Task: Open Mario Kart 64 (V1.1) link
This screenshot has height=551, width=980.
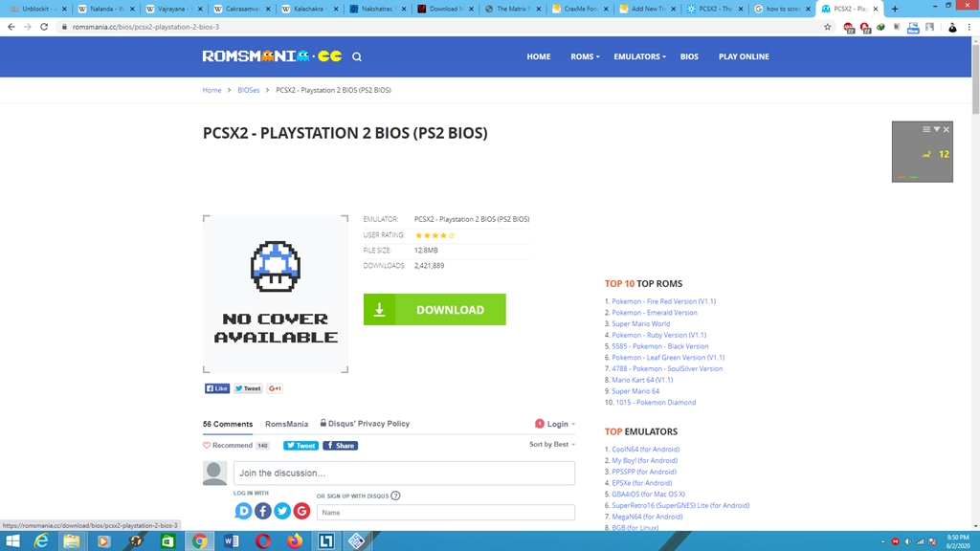Action: tap(642, 380)
